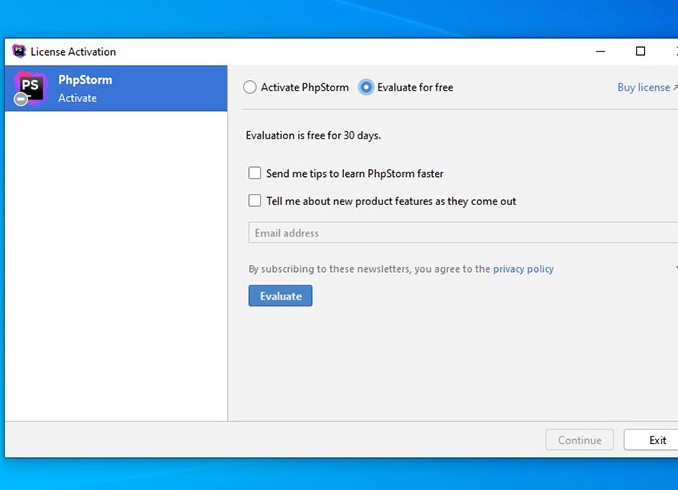
Task: Click the Exit button
Action: click(653, 440)
